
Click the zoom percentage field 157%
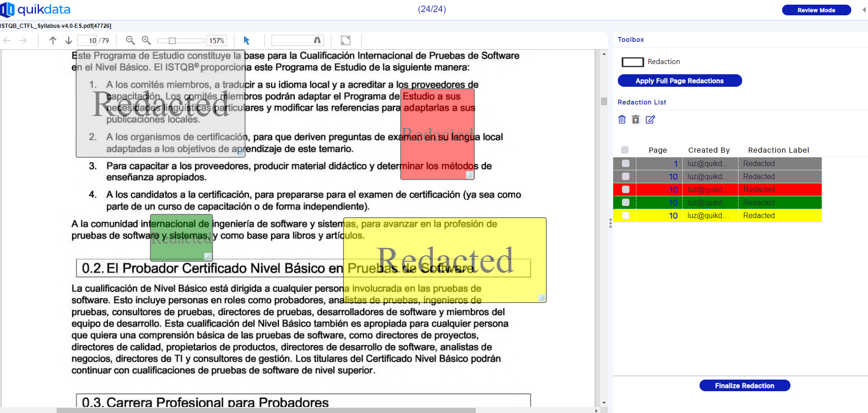tap(217, 41)
